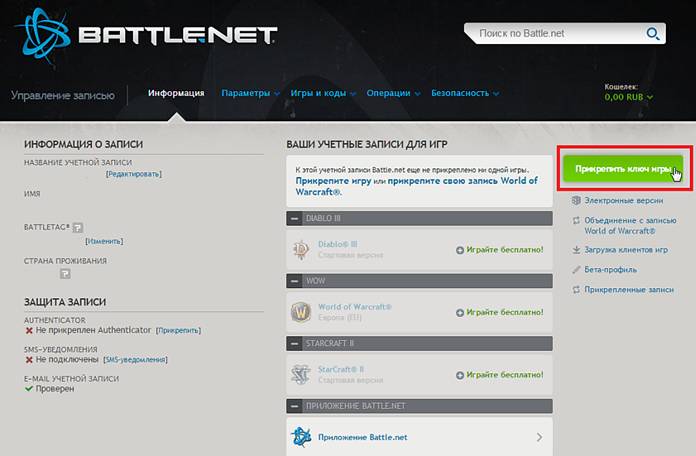Expand the Игры и коды menu
Viewport: 696px width, 456px height.
(323, 93)
